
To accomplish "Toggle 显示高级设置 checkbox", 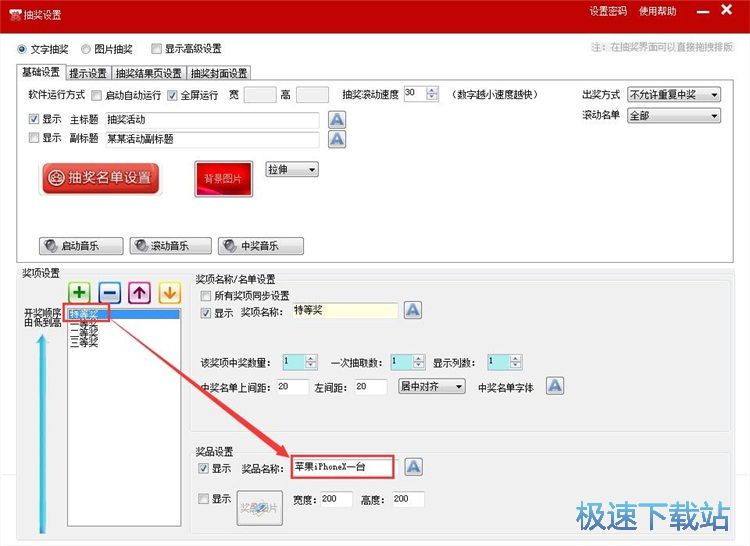I will (156, 48).
